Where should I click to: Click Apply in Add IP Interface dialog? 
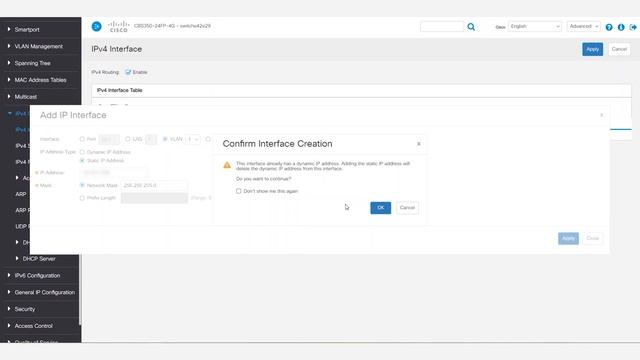[x=568, y=238]
